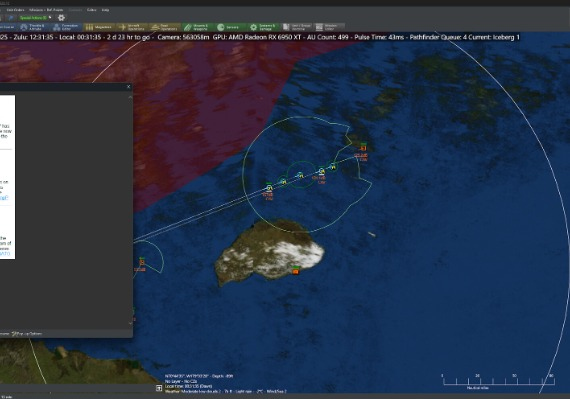This screenshot has height=399, width=570.
Task: Click the nautical miles scale bar
Action: (x=498, y=381)
